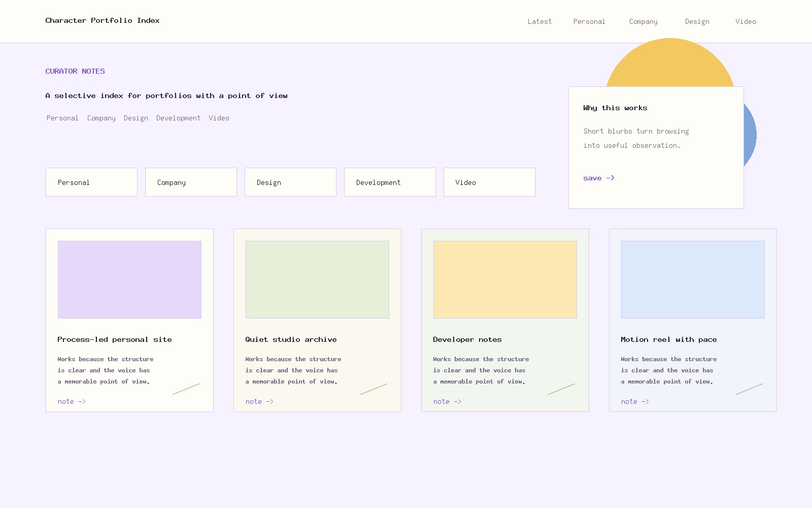Click the small Company text link under the headline
This screenshot has height=508, width=812.
click(101, 118)
